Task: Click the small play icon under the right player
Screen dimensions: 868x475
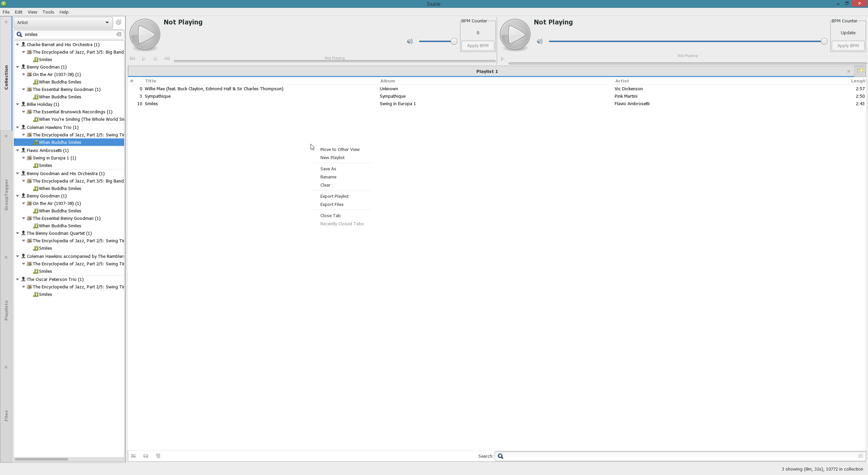Action: point(502,59)
